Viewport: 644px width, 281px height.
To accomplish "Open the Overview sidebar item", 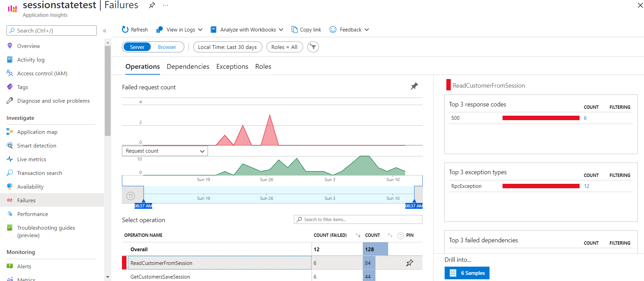I will 28,46.
